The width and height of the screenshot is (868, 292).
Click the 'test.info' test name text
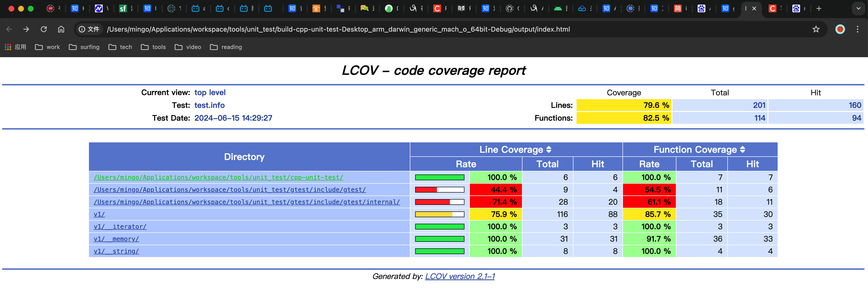[x=209, y=105]
